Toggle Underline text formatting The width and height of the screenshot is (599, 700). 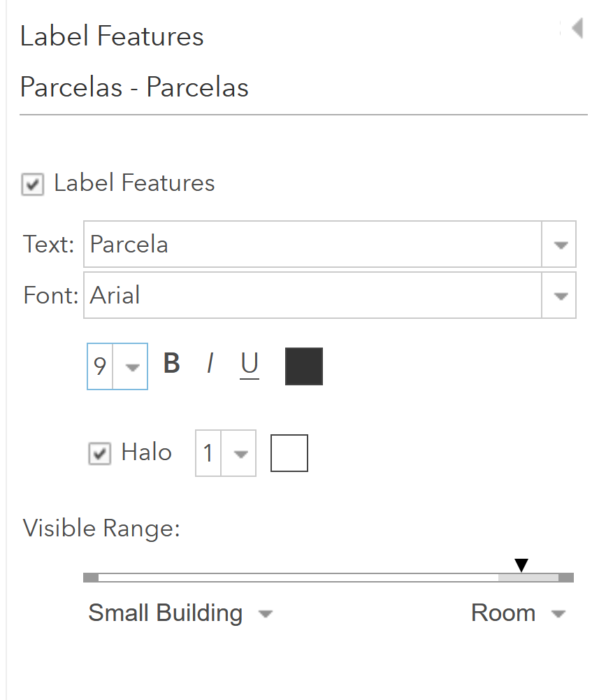[250, 364]
